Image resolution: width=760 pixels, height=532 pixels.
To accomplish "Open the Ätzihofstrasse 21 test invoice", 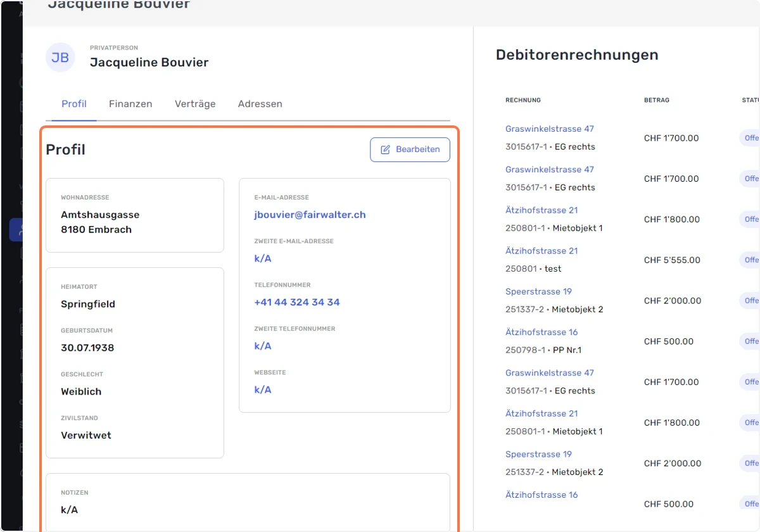I will (541, 251).
